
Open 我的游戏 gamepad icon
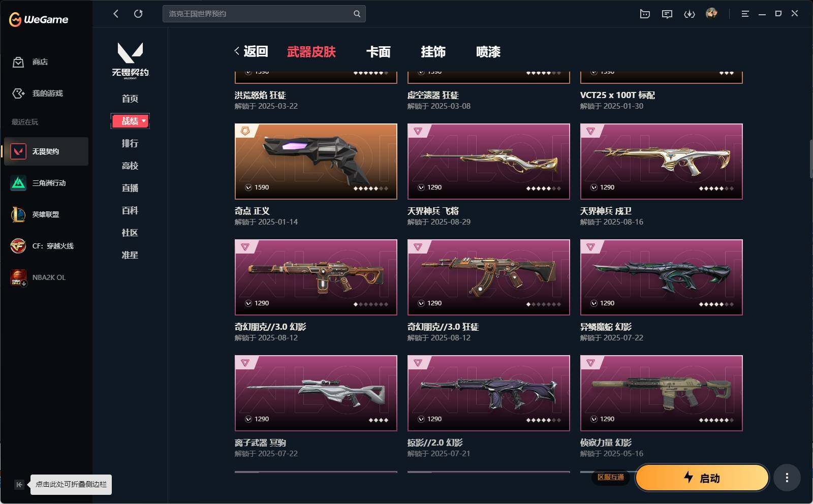click(18, 93)
